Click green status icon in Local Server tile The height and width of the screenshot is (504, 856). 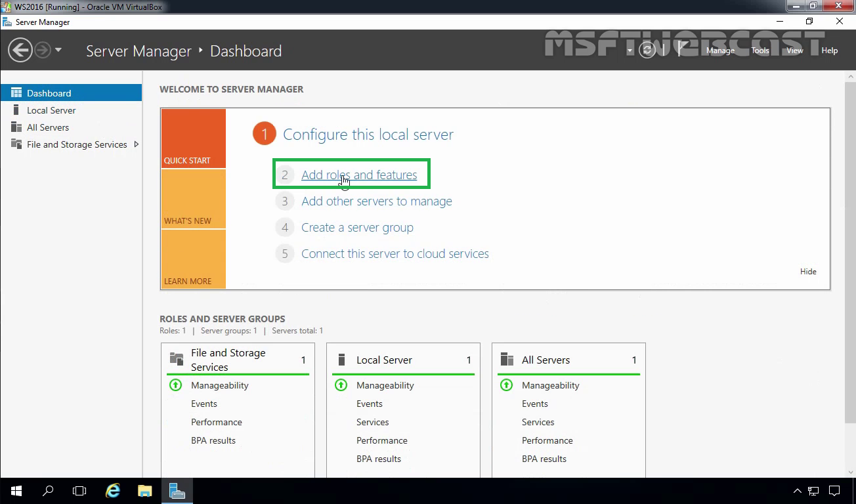coord(341,385)
